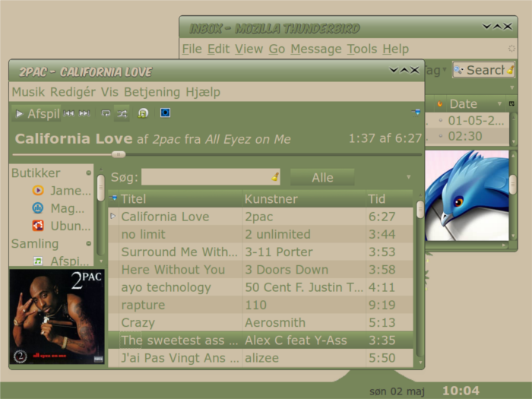Viewport: 532px width, 399px height.
Task: Click the column picker icon after Date
Action: 511,103
